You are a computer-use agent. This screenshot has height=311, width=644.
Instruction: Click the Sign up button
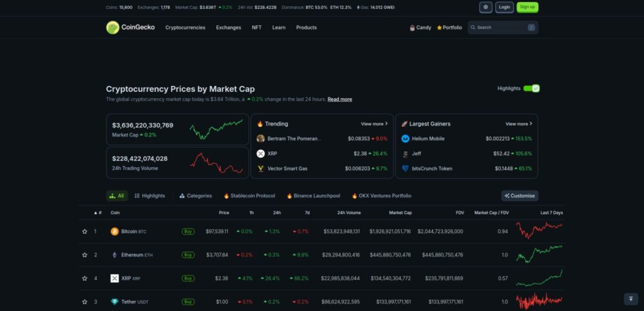[x=527, y=8]
